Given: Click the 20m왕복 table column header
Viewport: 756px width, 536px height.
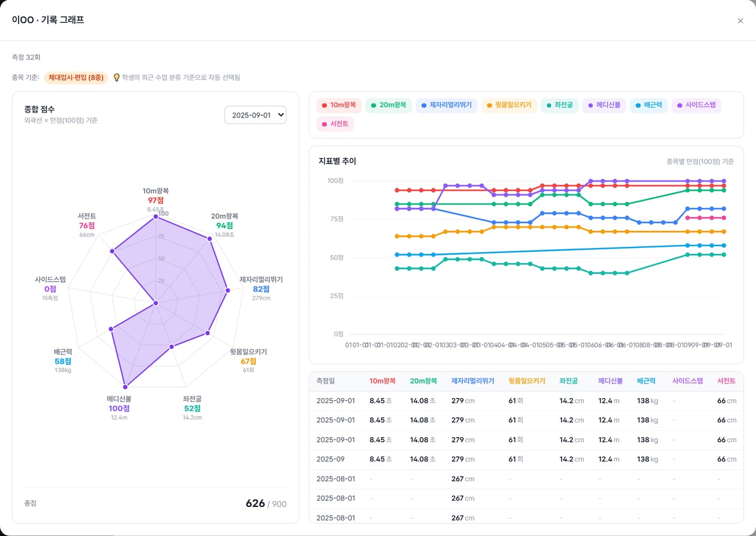Looking at the screenshot, I should pos(423,381).
